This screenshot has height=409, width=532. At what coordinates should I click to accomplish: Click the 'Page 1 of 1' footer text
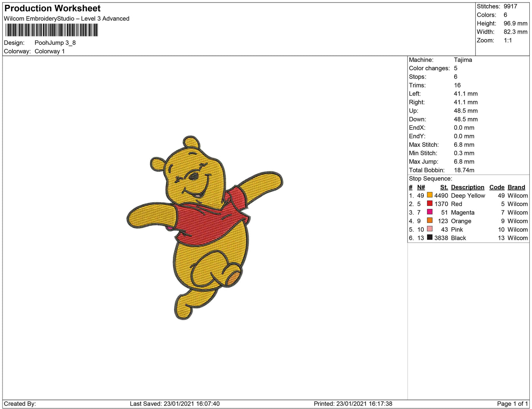point(512,403)
